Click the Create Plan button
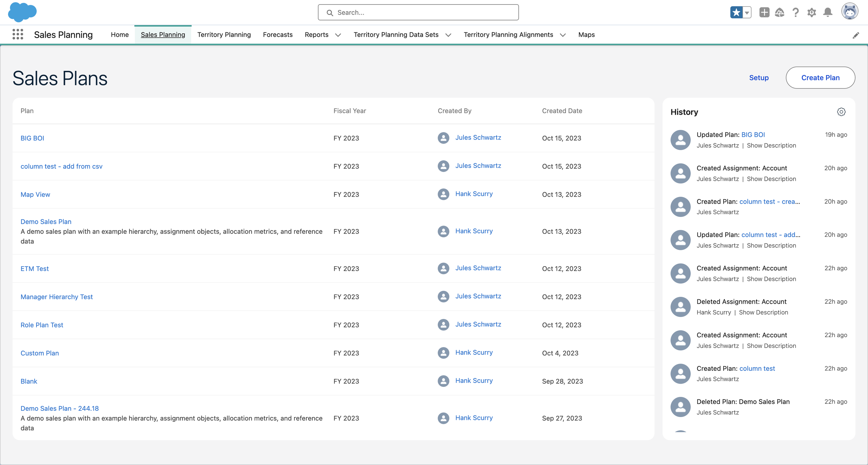Image resolution: width=868 pixels, height=465 pixels. 820,77
